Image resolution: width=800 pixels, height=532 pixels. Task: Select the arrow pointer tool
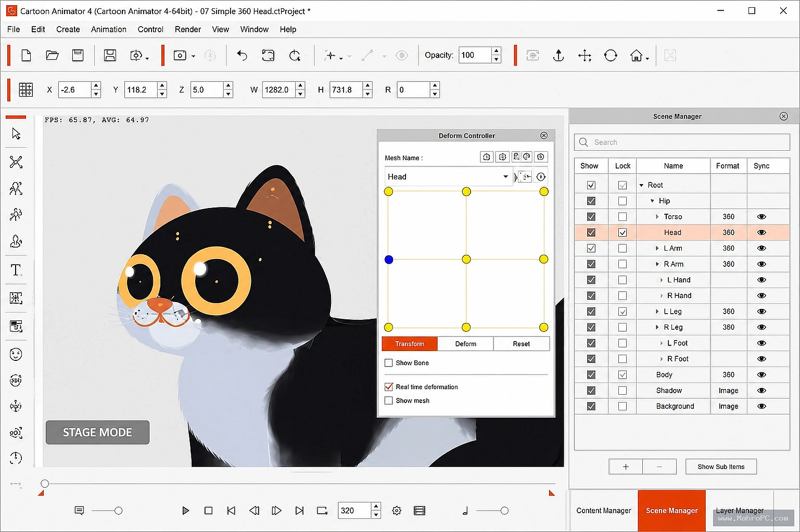click(x=16, y=134)
